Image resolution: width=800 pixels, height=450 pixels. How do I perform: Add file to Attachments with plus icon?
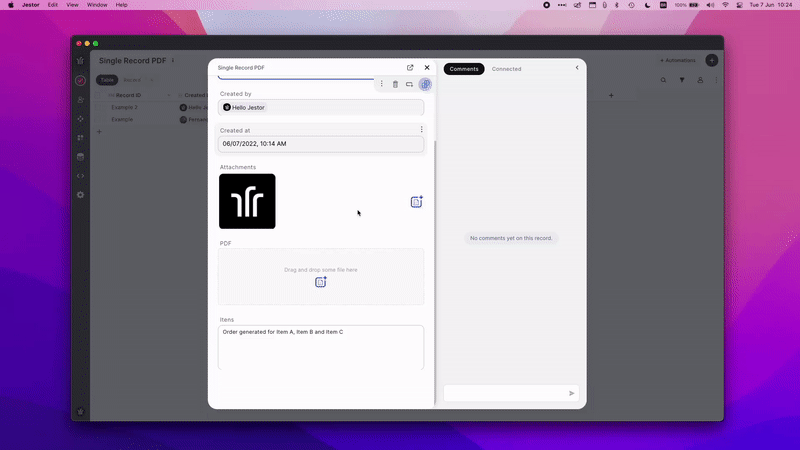point(417,202)
